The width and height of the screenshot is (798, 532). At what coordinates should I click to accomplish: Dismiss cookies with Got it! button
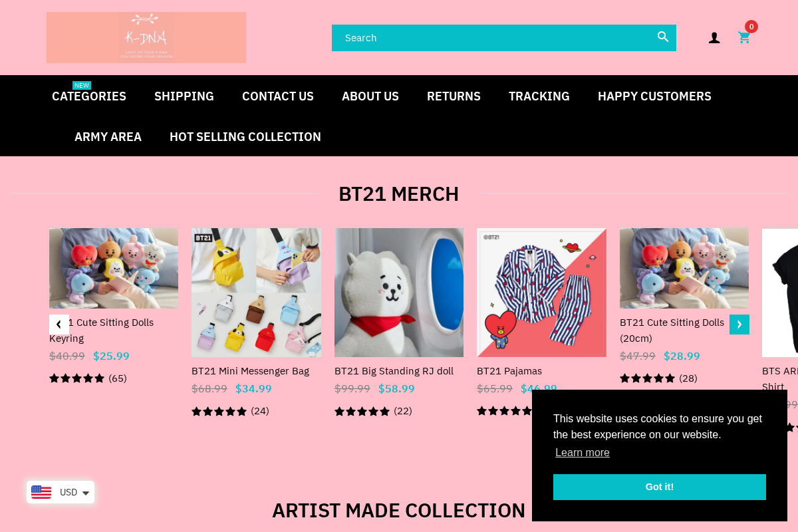pos(659,487)
